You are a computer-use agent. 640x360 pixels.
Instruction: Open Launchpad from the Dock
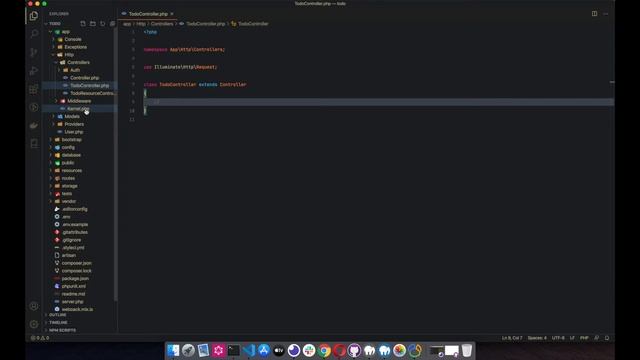(188, 350)
